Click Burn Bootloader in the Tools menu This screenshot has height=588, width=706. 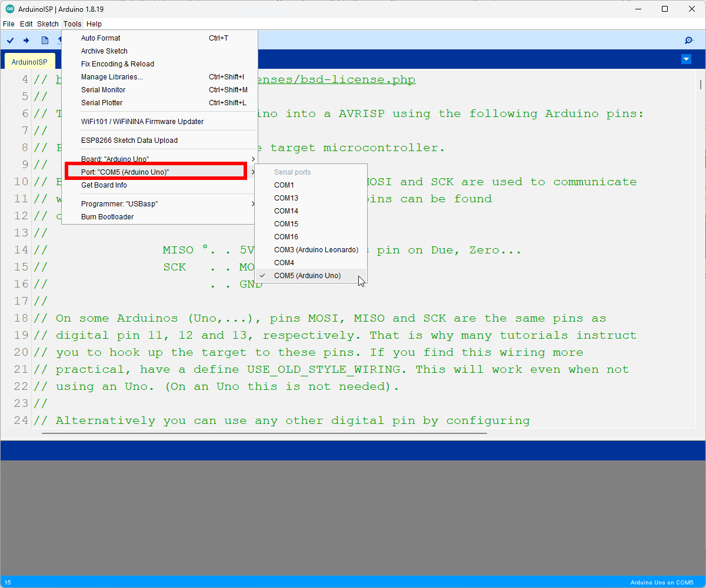click(107, 216)
